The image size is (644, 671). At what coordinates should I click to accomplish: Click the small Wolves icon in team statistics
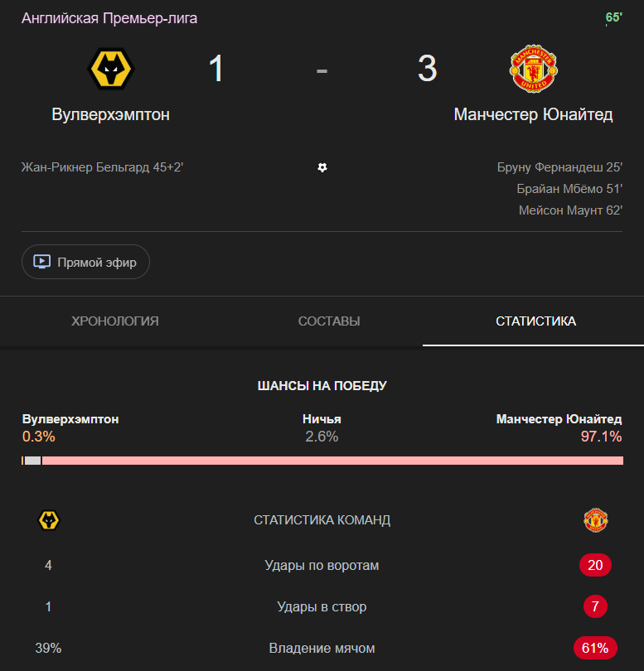(x=49, y=520)
